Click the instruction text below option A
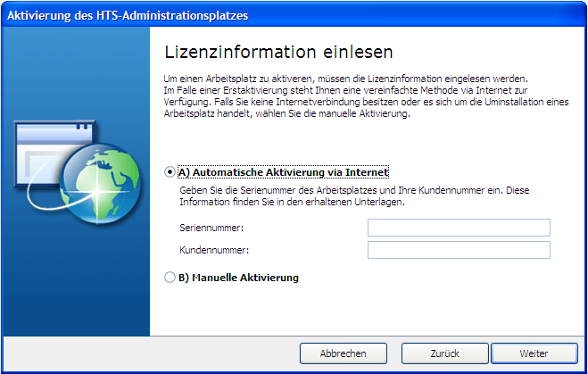 click(x=357, y=196)
